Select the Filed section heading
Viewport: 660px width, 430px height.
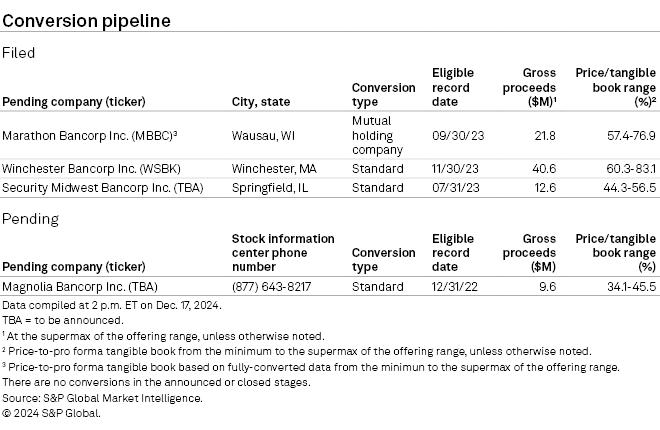pyautogui.click(x=20, y=51)
